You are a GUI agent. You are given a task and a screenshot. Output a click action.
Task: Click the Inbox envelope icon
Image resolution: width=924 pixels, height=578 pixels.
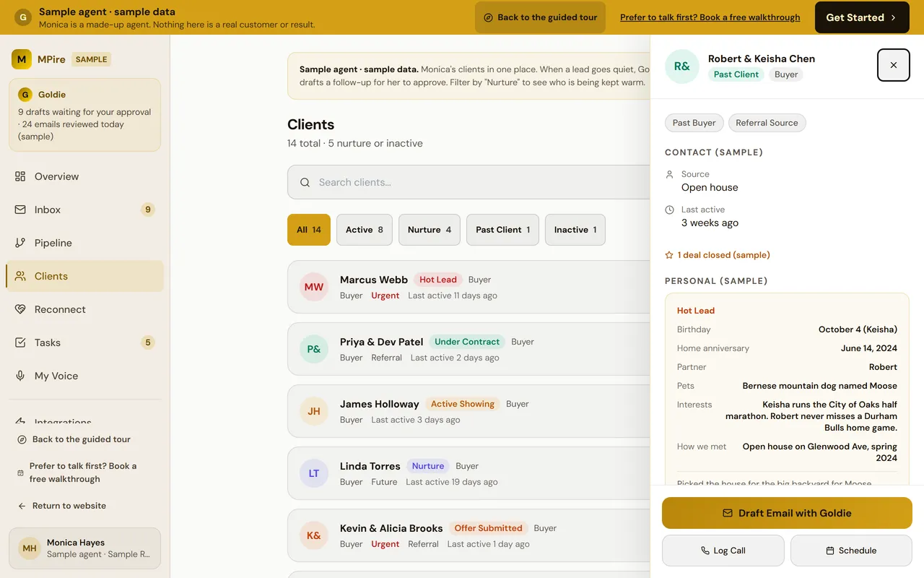pyautogui.click(x=20, y=210)
